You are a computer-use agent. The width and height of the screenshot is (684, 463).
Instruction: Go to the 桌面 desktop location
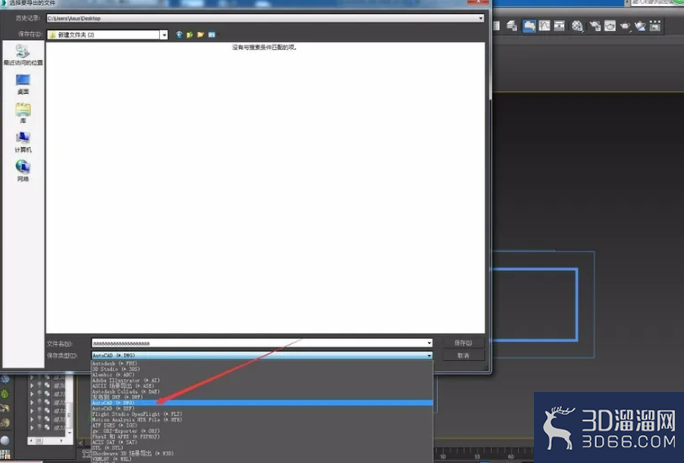tap(23, 84)
